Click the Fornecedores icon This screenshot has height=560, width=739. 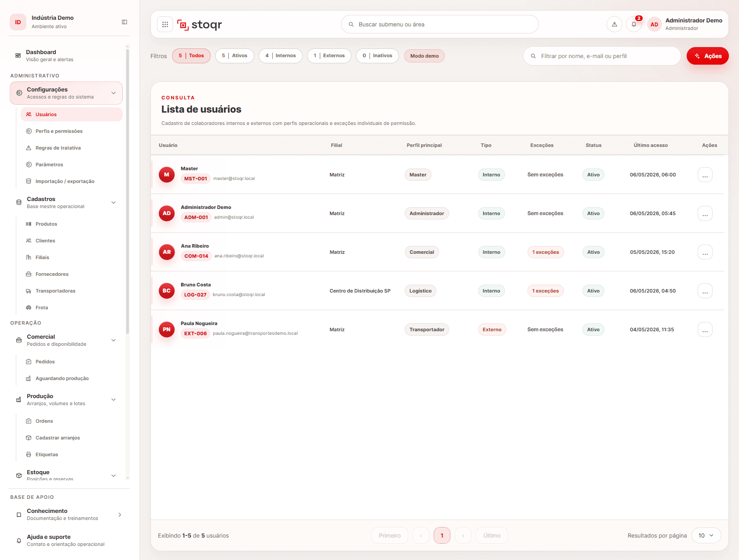tap(29, 274)
